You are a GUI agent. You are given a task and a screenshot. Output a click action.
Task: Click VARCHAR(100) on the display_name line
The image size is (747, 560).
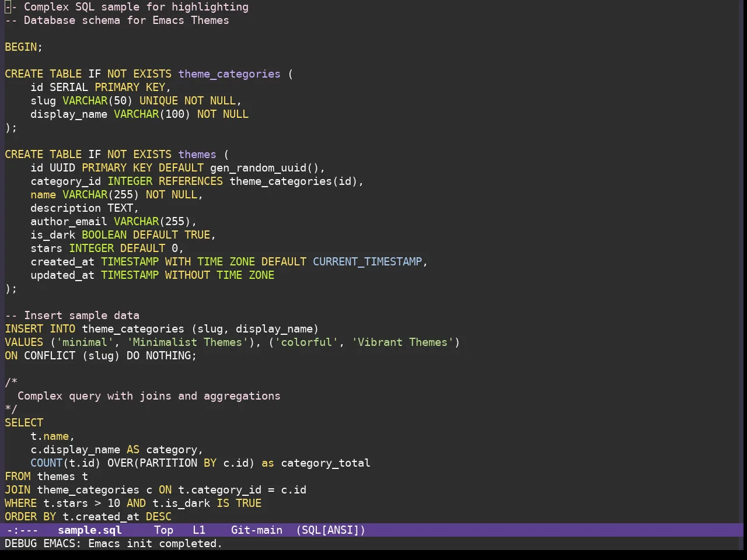(x=152, y=114)
